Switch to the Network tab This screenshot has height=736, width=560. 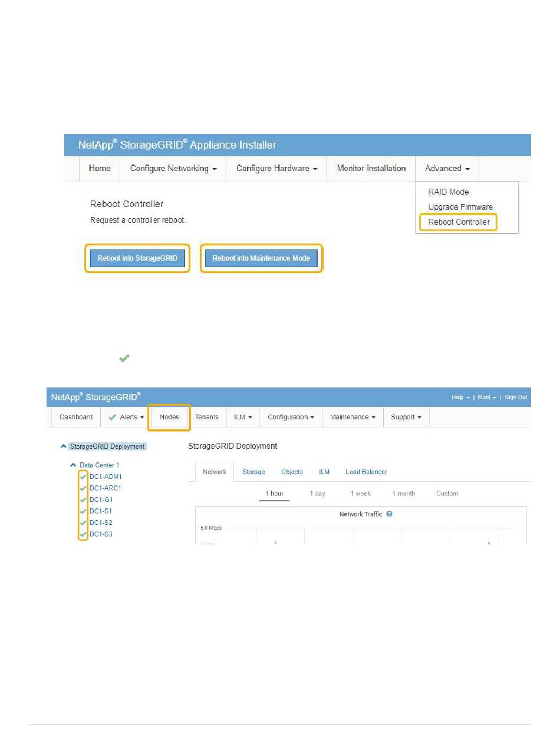[215, 472]
